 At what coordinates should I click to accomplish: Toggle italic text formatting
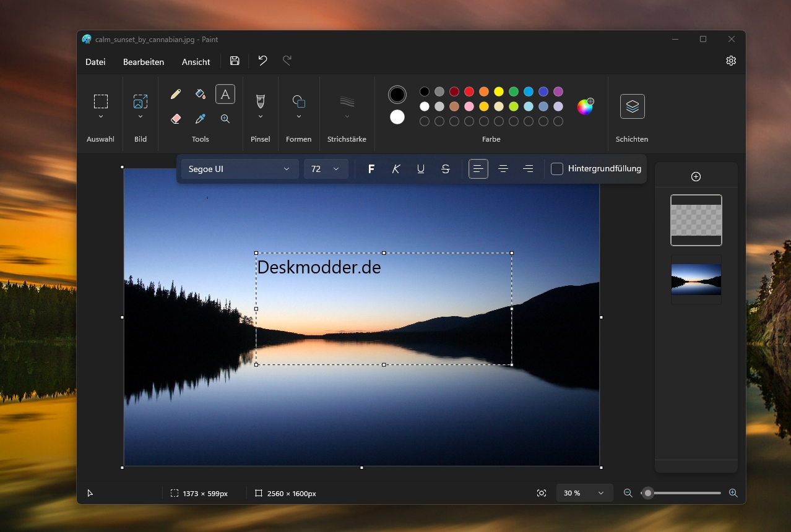click(x=396, y=169)
